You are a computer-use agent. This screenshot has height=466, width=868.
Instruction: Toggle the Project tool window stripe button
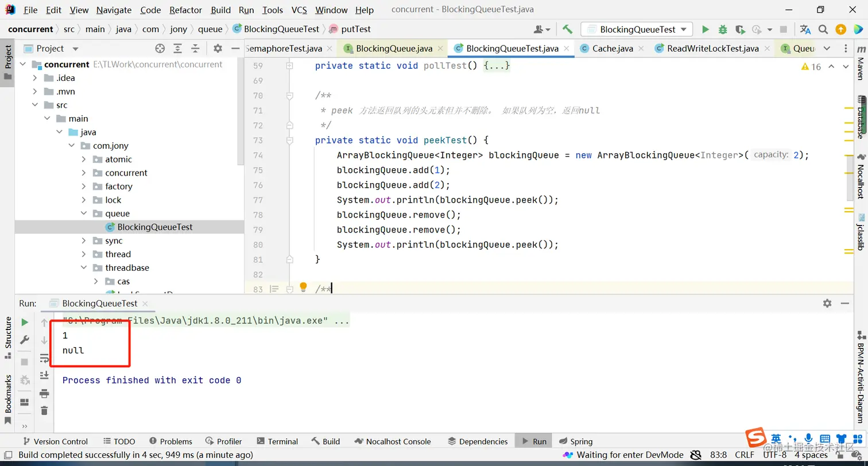7,62
